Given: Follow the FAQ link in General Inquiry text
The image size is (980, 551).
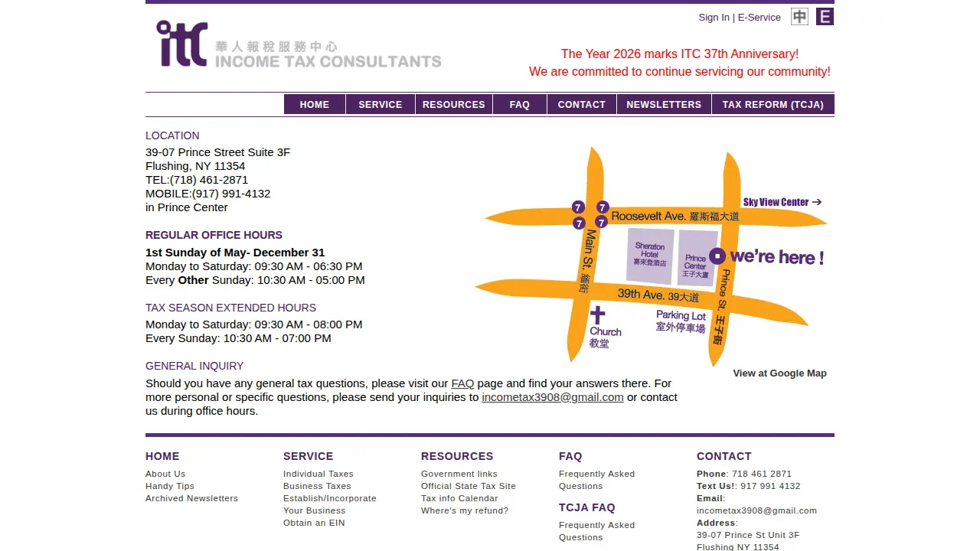Looking at the screenshot, I should (x=462, y=383).
